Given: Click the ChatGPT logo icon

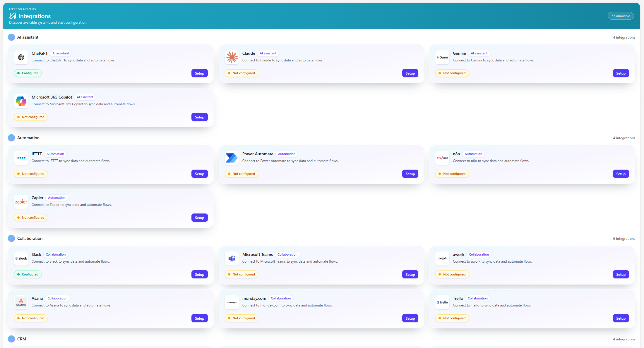Looking at the screenshot, I should (x=21, y=57).
